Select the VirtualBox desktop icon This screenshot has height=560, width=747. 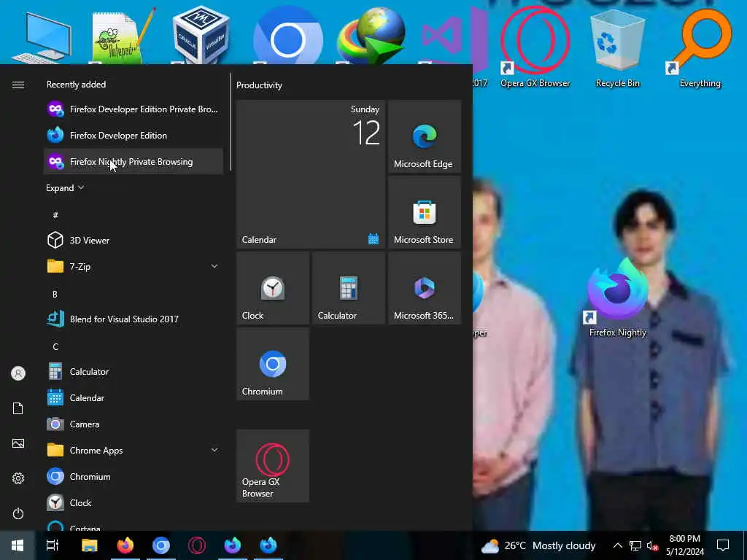coord(201,34)
